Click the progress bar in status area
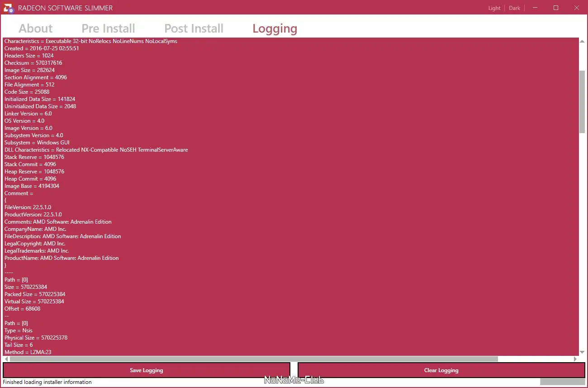Viewport: 588px width, 388px height. tap(562, 382)
